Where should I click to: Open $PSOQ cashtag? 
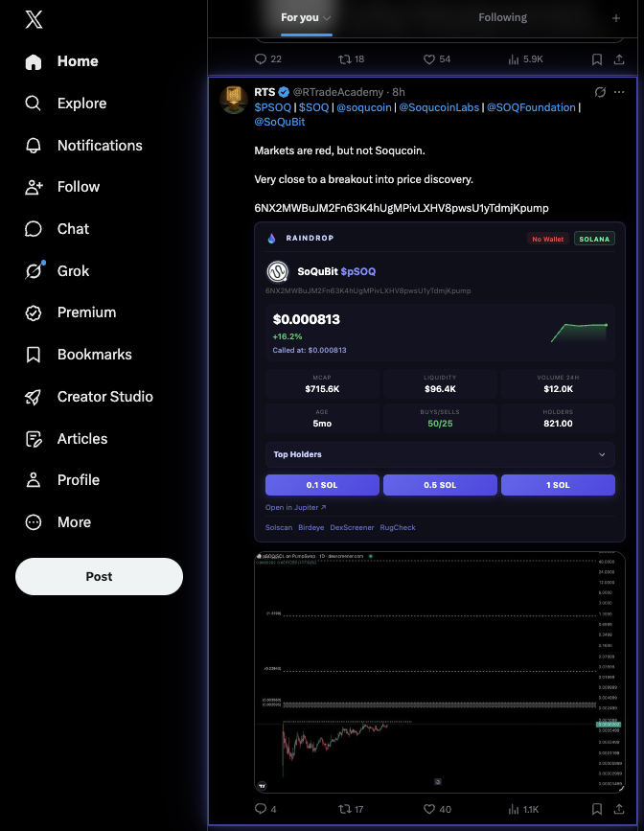coord(272,107)
